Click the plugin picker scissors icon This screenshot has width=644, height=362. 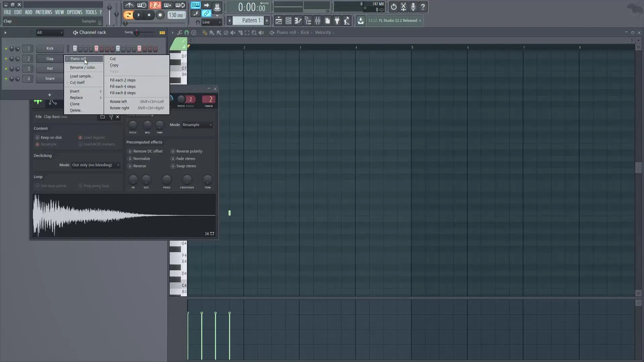click(404, 7)
